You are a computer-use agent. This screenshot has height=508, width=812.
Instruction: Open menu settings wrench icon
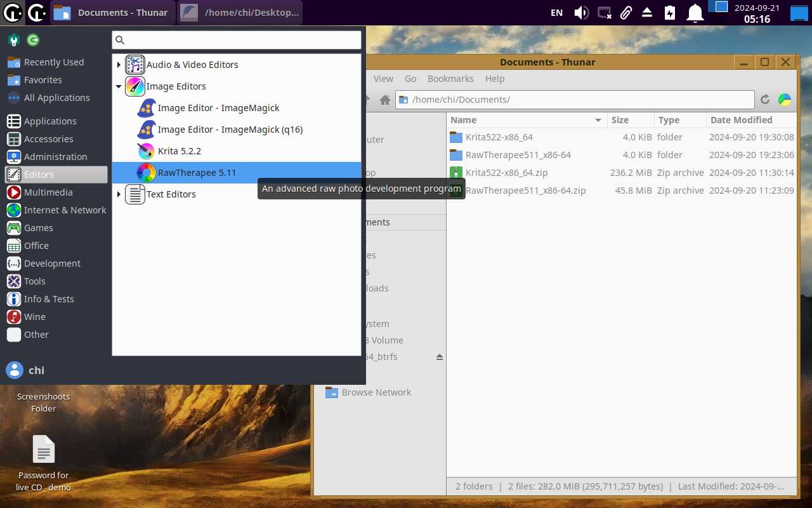[14, 41]
